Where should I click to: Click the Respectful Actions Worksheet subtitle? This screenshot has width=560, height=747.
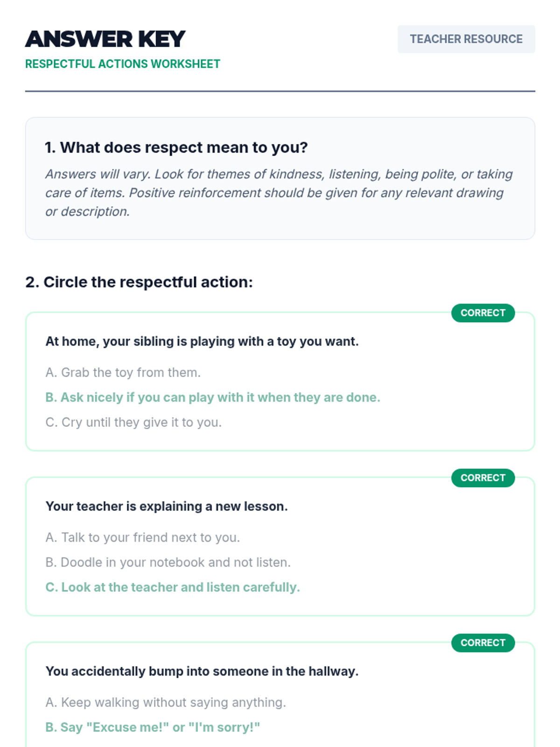[x=123, y=64]
